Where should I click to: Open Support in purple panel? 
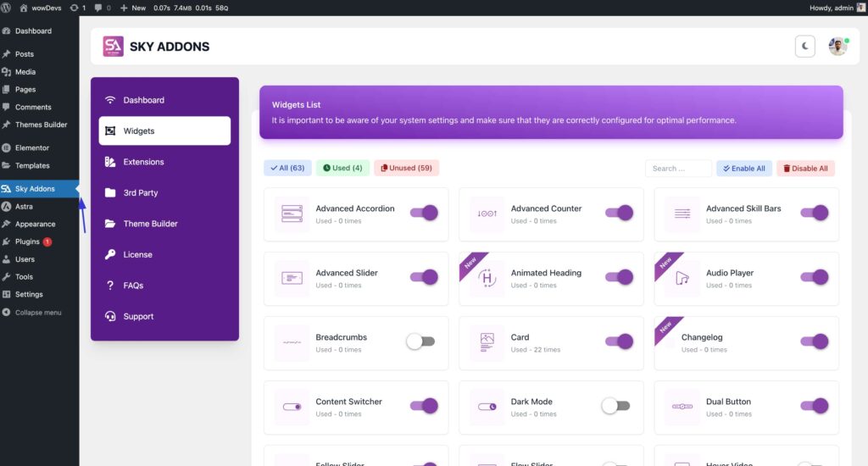coord(164,317)
